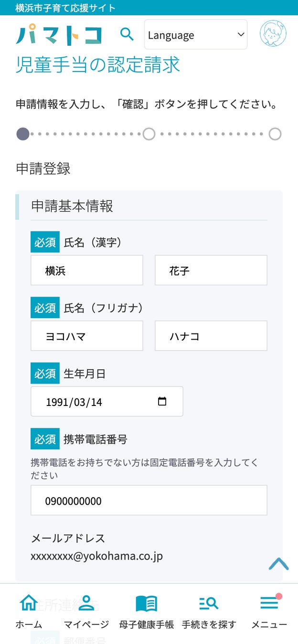Open マイページ person icon
This screenshot has height=644, width=298.
click(86, 603)
